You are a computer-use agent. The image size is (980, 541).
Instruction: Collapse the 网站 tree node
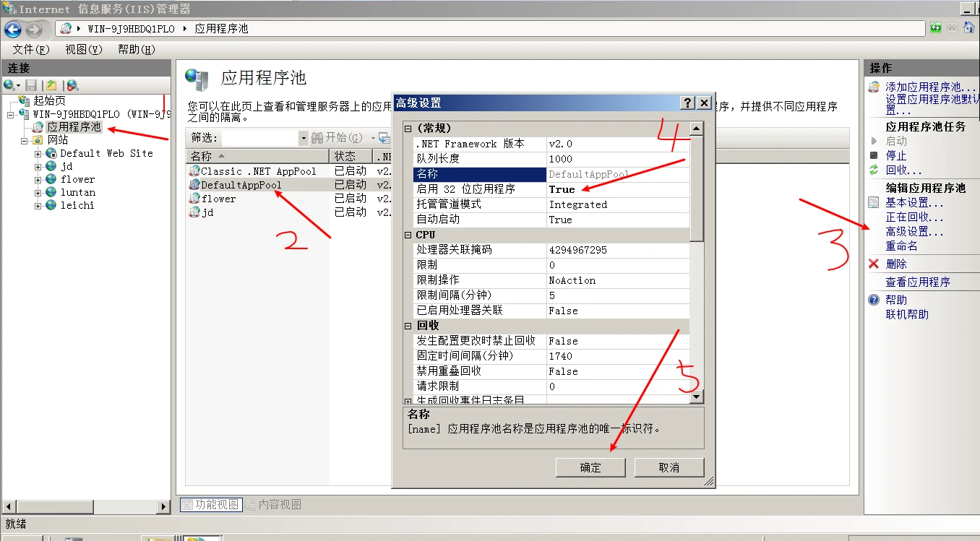pyautogui.click(x=25, y=140)
